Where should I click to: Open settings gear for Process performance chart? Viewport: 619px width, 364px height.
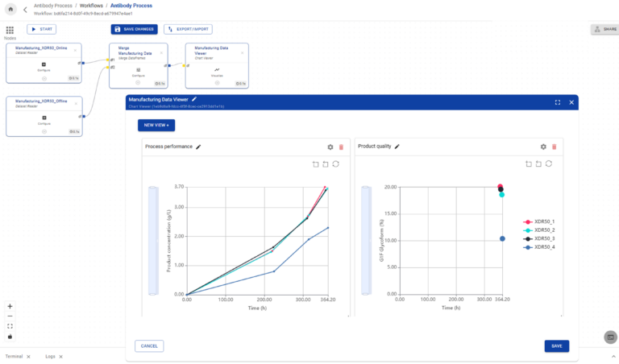click(x=330, y=147)
